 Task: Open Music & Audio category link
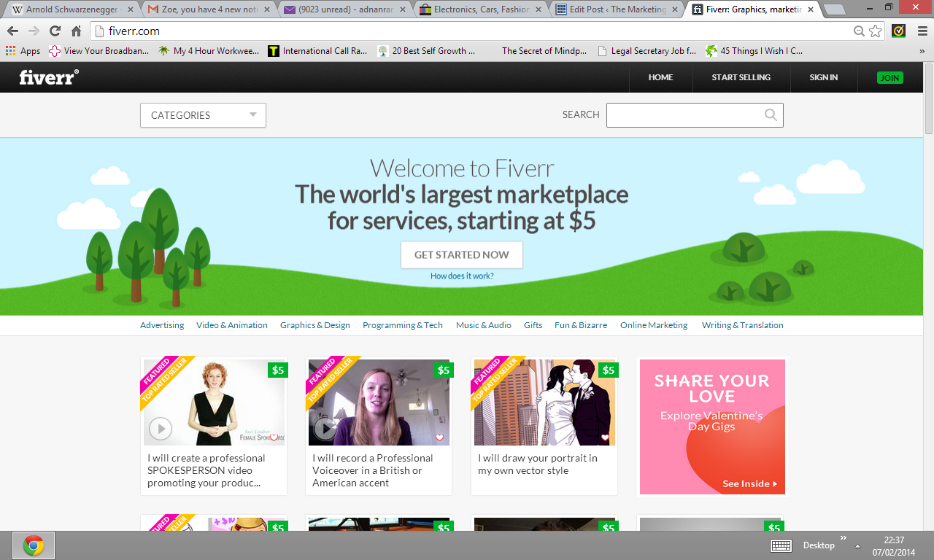(x=484, y=325)
